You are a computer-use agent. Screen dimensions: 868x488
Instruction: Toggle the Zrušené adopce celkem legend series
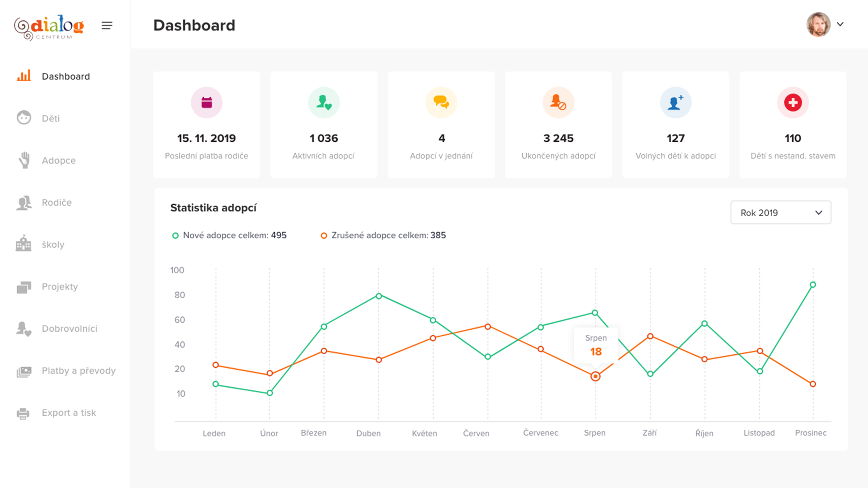pyautogui.click(x=383, y=235)
